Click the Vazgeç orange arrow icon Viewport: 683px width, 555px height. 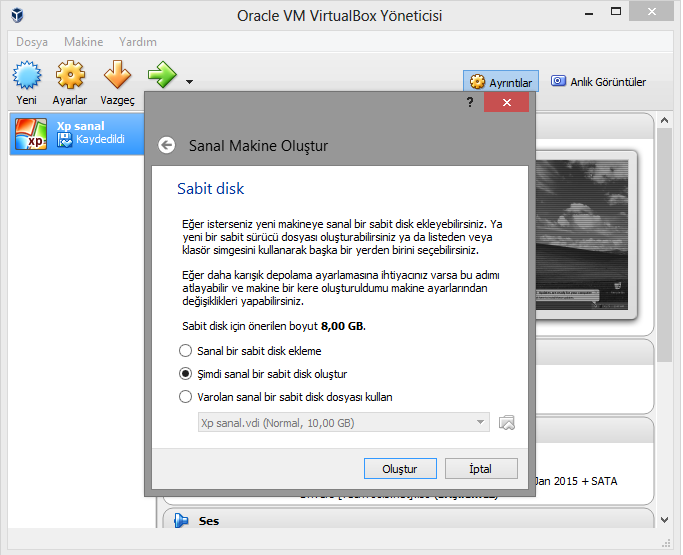point(117,74)
